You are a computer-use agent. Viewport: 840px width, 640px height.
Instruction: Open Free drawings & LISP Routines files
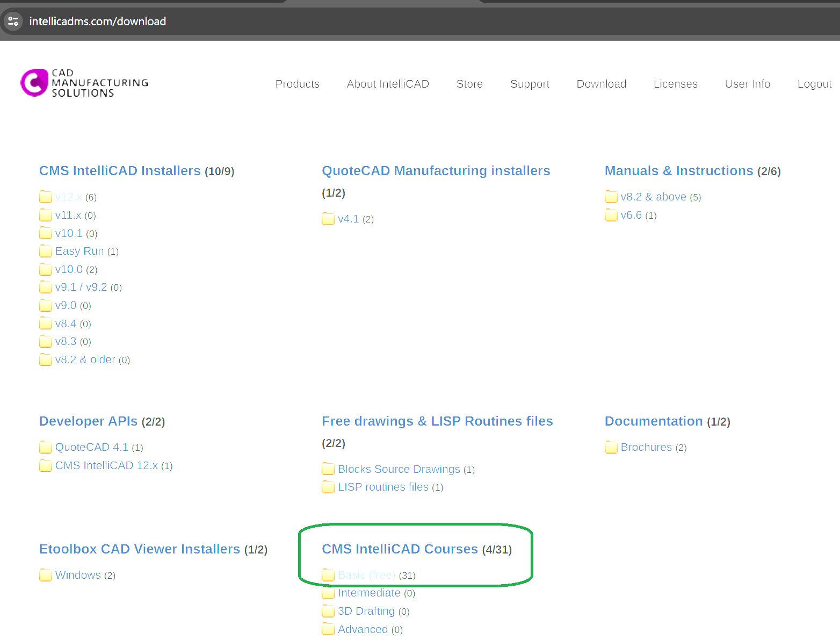(437, 421)
